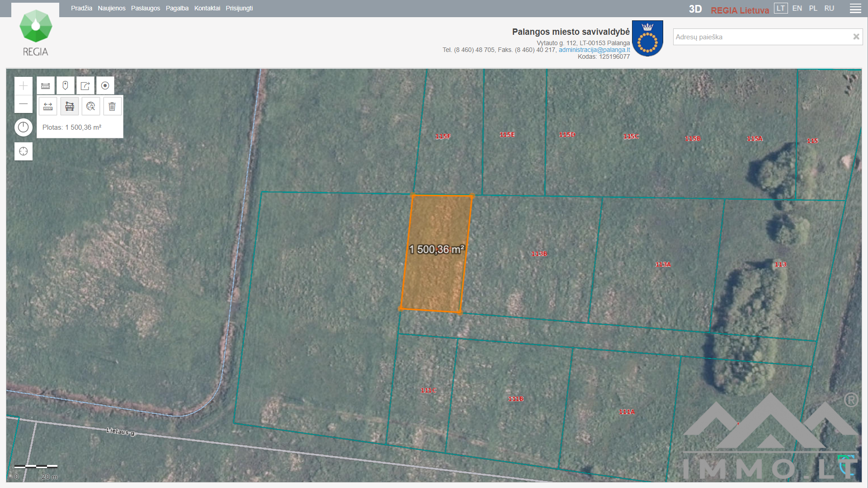
Task: Click parcel label 113A
Action: (x=663, y=264)
